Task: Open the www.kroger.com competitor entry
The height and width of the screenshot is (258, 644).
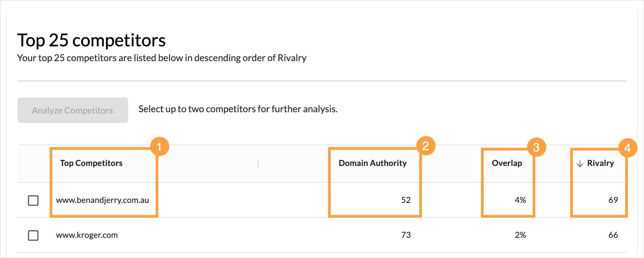Action: (x=87, y=235)
